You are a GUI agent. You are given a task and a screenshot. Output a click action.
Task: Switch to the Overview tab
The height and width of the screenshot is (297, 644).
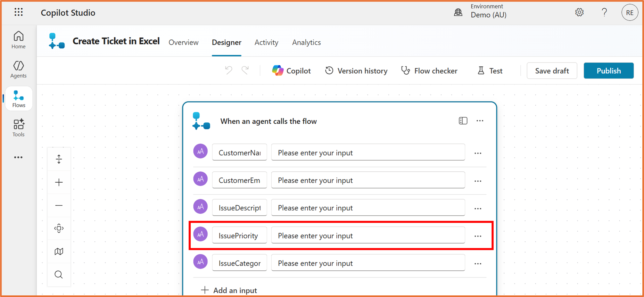pyautogui.click(x=184, y=42)
